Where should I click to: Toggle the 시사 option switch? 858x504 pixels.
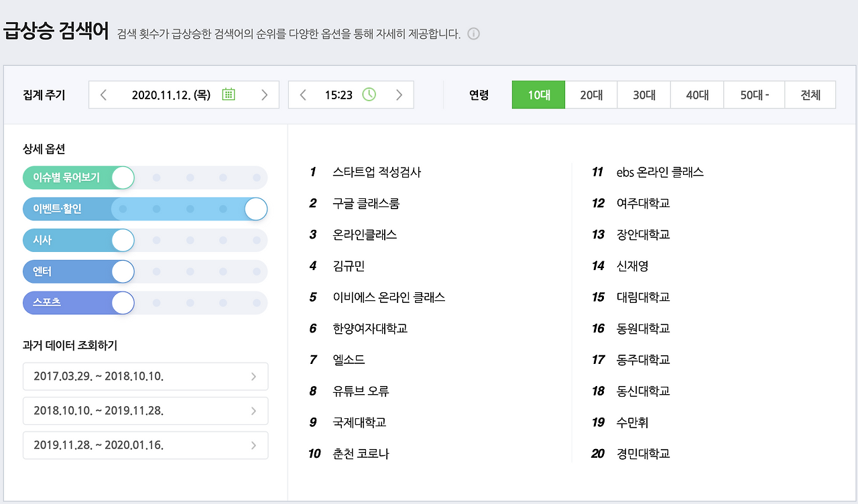[x=123, y=240]
